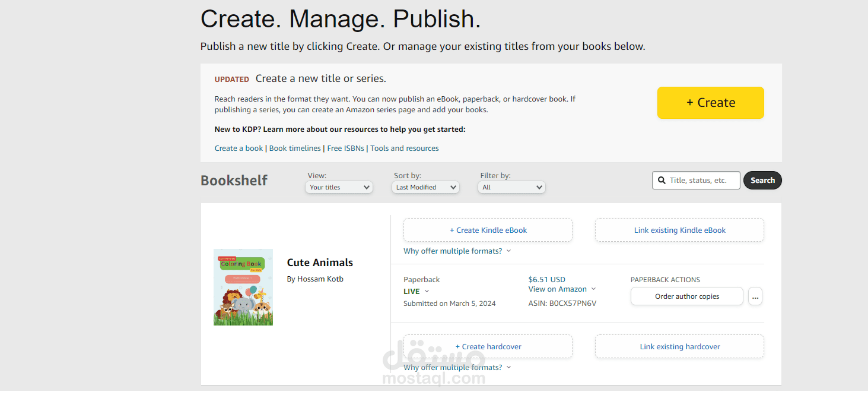The image size is (868, 395).
Task: Open the 'Book timelines' link
Action: point(295,148)
